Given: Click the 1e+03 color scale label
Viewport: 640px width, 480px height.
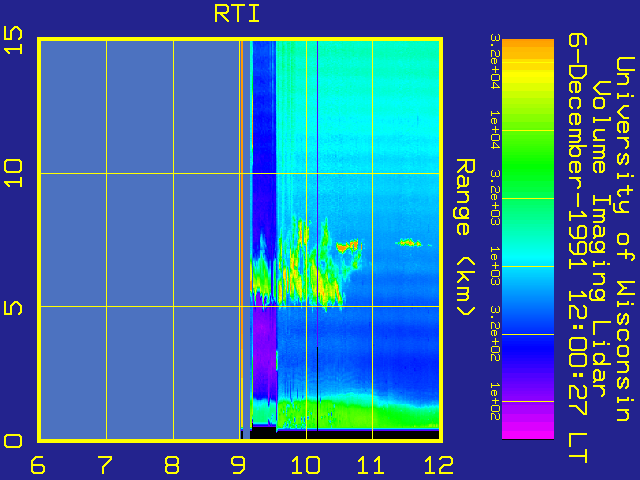Looking at the screenshot, I should 495,266.
